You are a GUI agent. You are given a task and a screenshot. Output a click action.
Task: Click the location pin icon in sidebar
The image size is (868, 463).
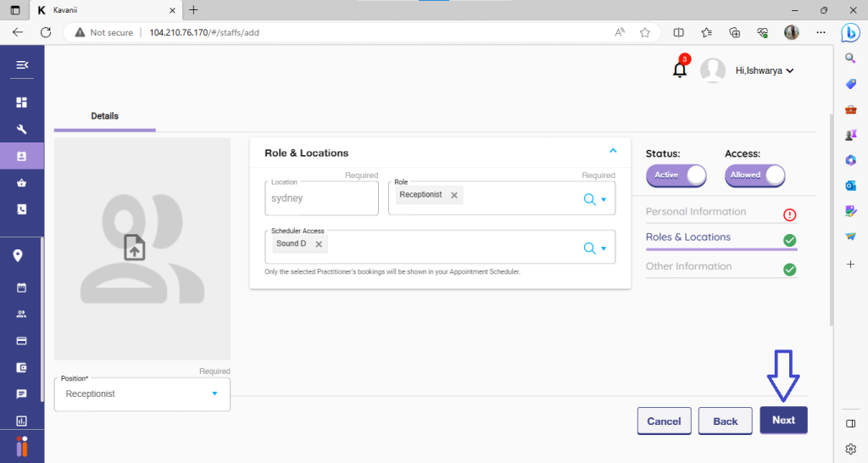[x=18, y=256]
